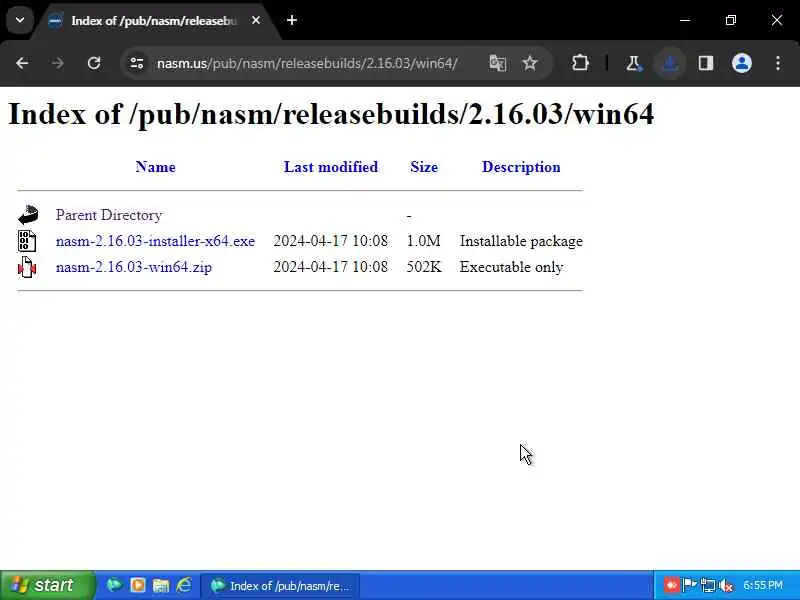Minimize the browser window
Image resolution: width=800 pixels, height=600 pixels.
coord(685,20)
